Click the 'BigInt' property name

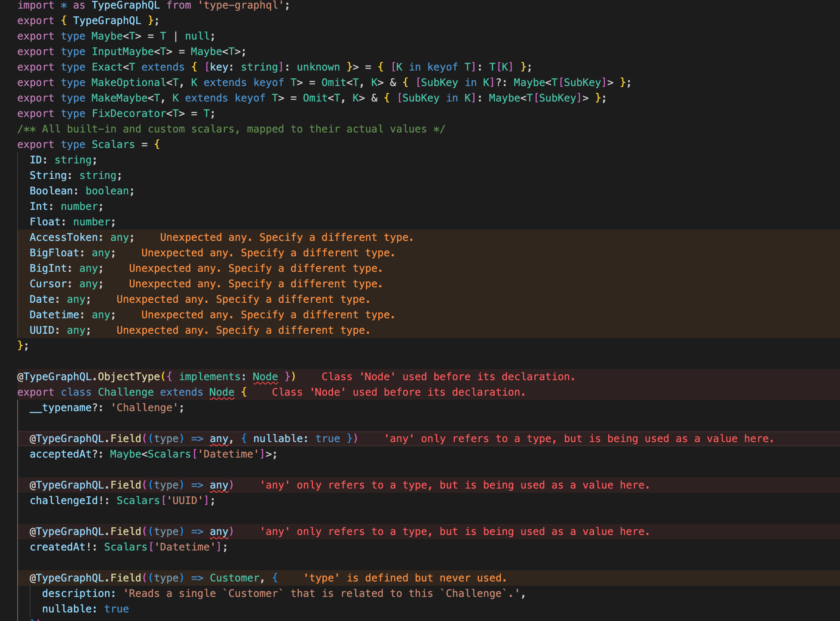click(48, 268)
